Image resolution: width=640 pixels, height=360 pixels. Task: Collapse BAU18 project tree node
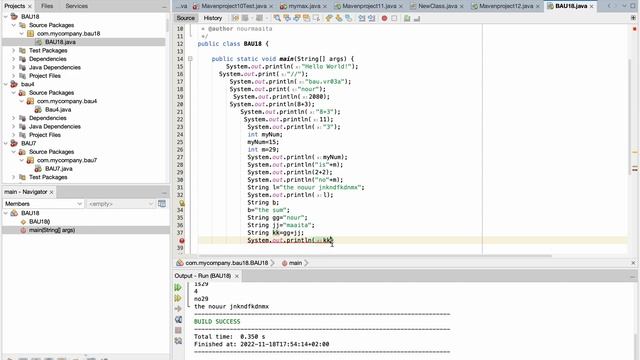[6, 17]
